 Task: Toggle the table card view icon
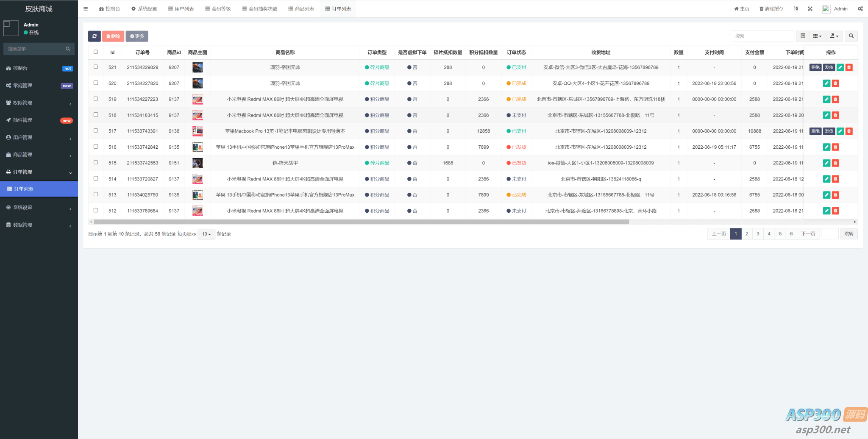[803, 36]
